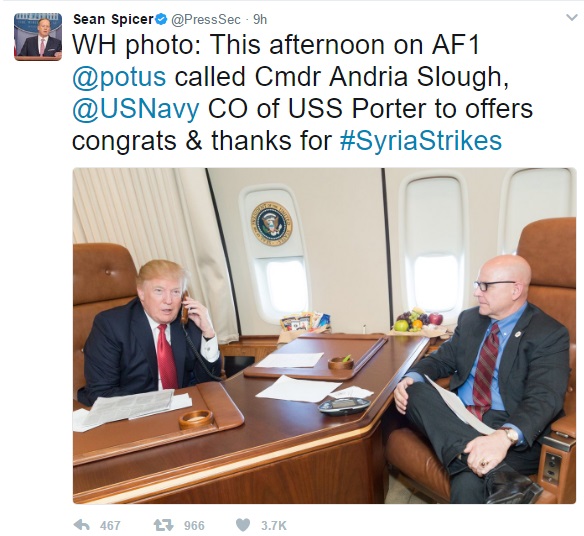Open Sean Spicer's profile avatar
This screenshot has height=536, width=584.
pos(38,37)
